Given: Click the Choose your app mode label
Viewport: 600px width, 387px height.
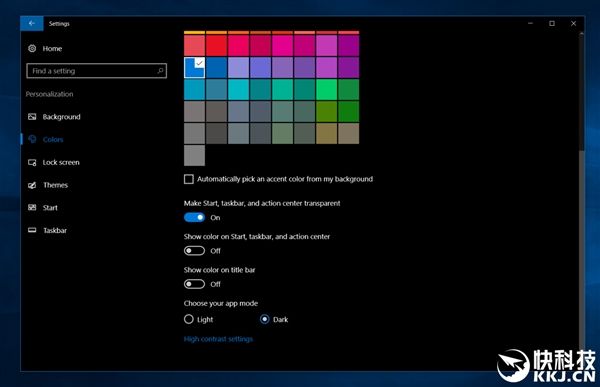Looking at the screenshot, I should coord(221,303).
